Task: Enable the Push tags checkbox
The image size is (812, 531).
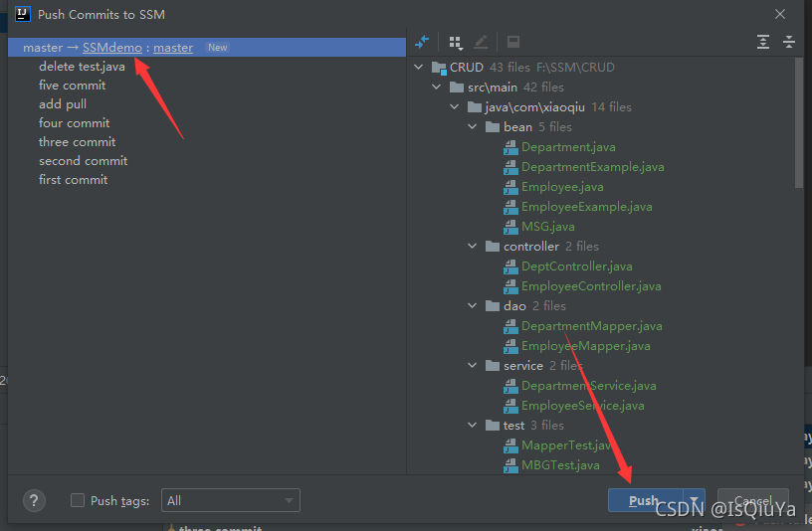Action: (78, 500)
